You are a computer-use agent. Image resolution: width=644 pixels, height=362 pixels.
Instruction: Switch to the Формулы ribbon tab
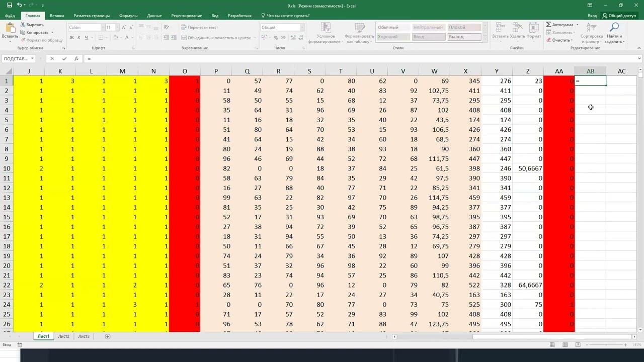(128, 16)
